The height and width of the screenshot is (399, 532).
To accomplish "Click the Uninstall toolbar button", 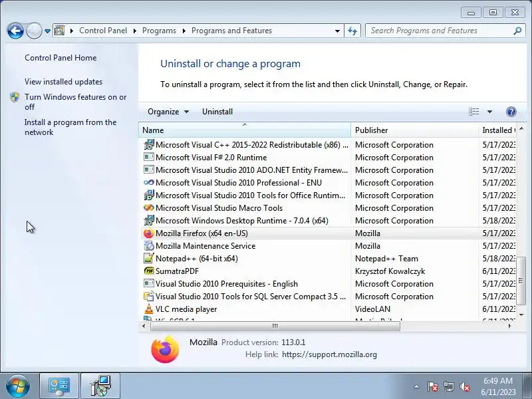I will [217, 112].
